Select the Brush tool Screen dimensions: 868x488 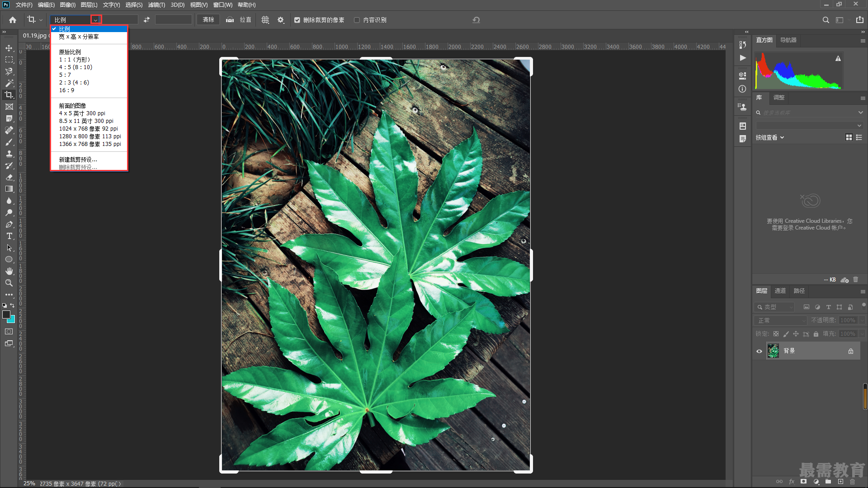[x=9, y=142]
